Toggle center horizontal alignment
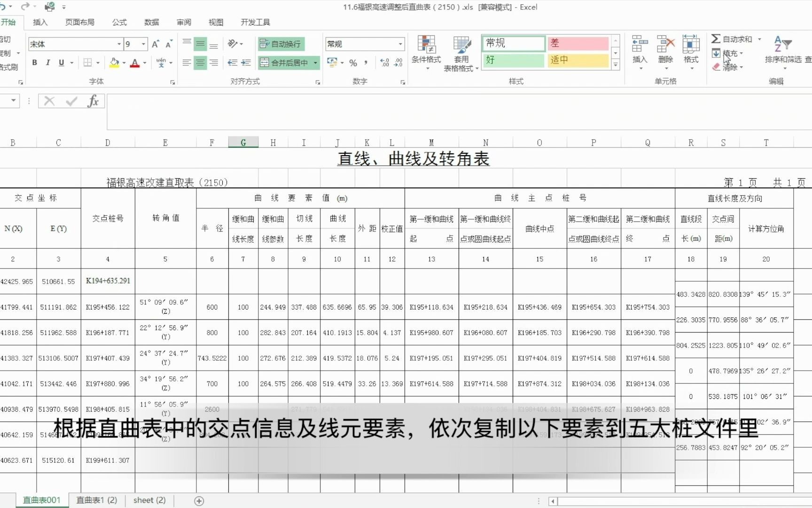The width and height of the screenshot is (812, 508). coord(201,63)
